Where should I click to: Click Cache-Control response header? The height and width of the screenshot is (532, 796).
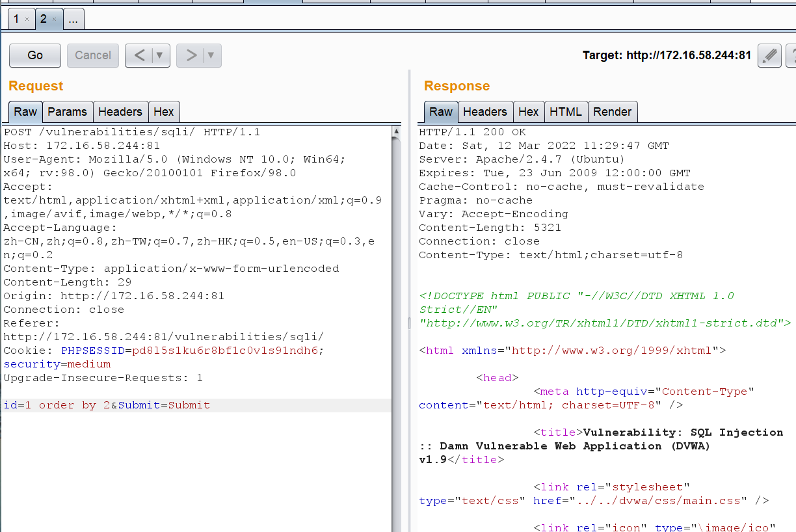562,187
